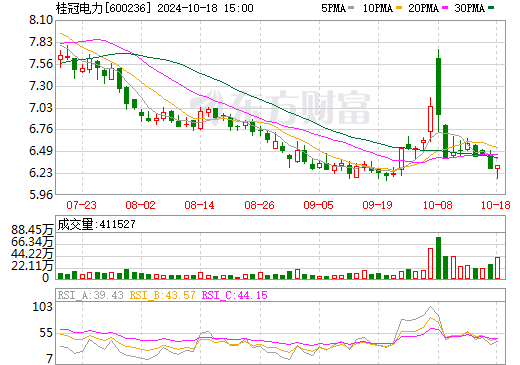Select the 10-08 date axis label
The width and height of the screenshot is (520, 365).
pos(438,205)
